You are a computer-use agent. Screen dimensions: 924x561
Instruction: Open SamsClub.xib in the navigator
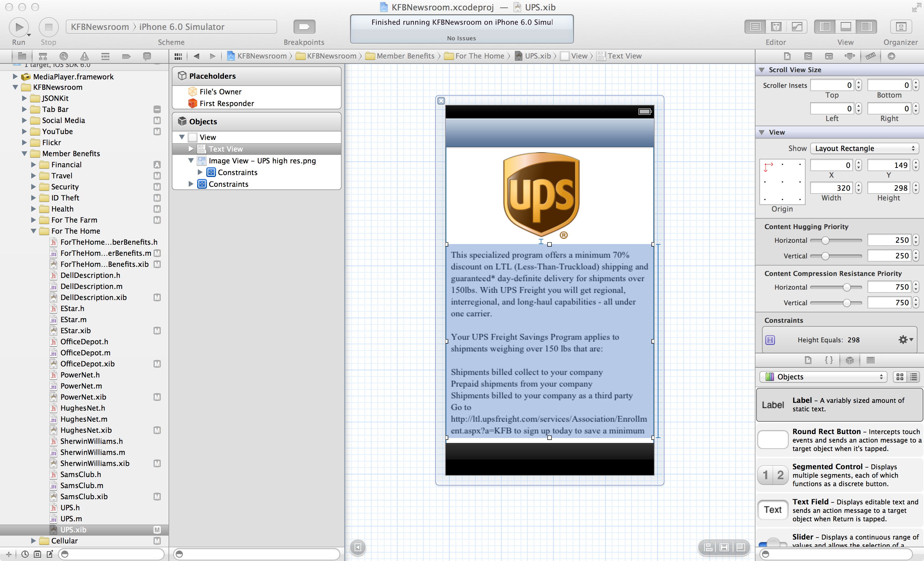(x=84, y=497)
